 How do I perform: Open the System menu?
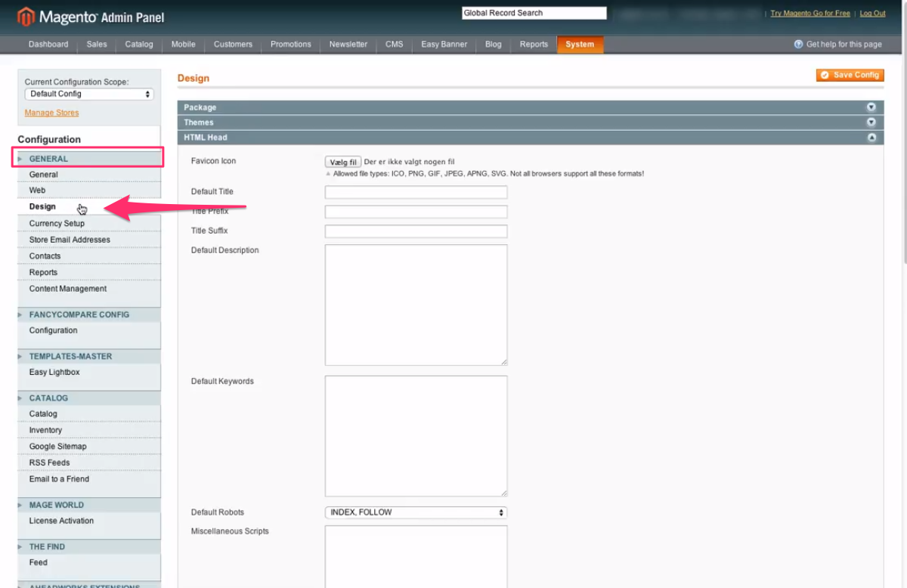[x=580, y=45]
